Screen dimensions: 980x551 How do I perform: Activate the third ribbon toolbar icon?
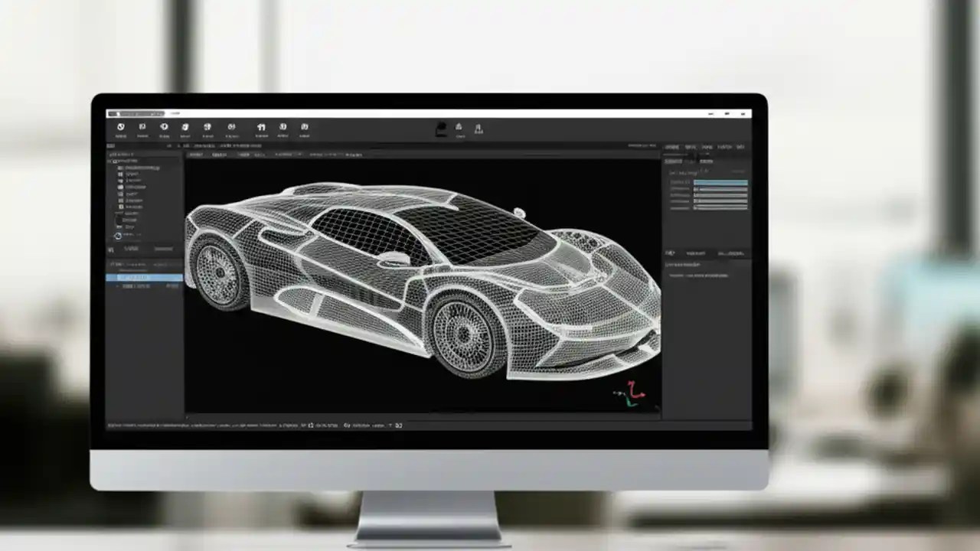tap(164, 126)
